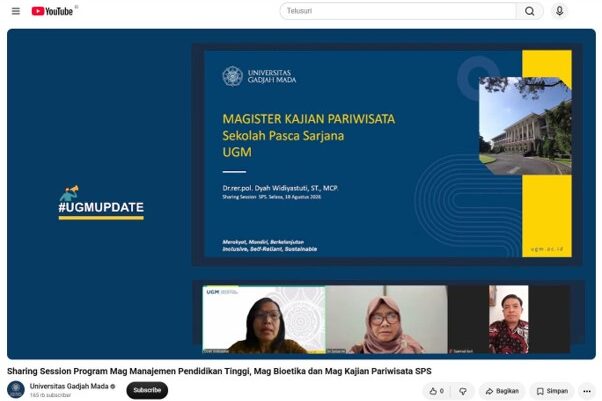Like the video with thumbs up

click(x=437, y=391)
